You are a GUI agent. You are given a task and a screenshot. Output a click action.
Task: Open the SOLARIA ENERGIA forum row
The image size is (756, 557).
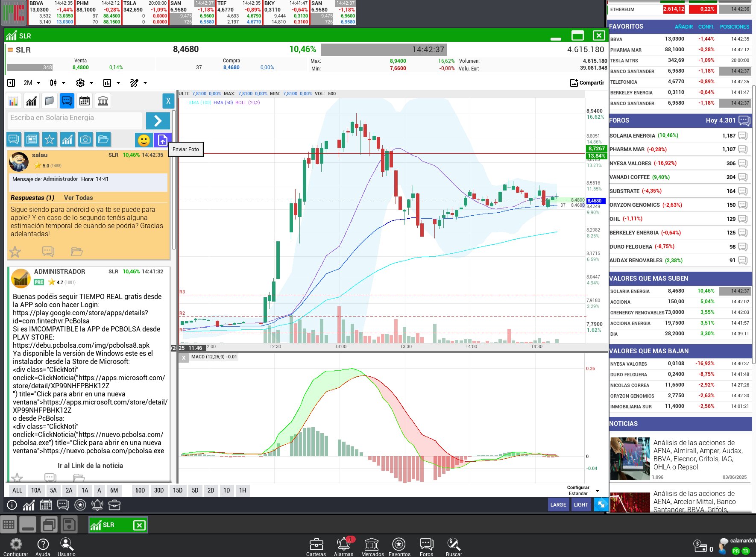(x=679, y=136)
